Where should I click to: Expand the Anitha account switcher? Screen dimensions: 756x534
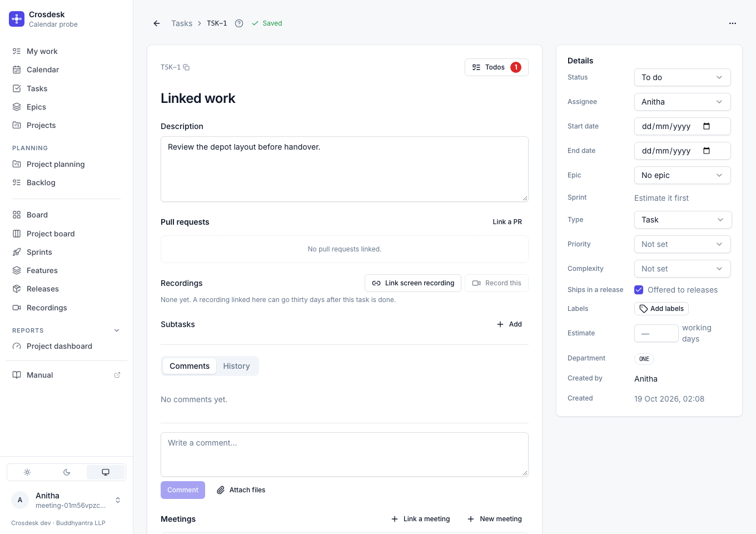(118, 500)
